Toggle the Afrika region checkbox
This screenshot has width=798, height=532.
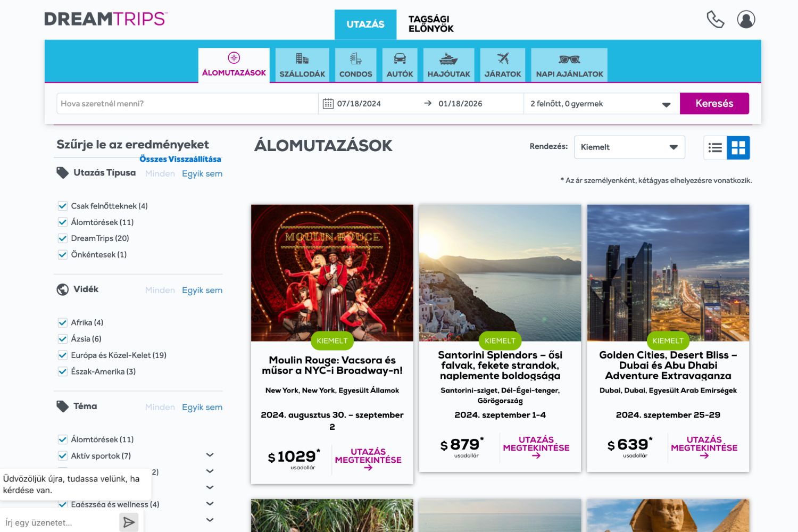(x=63, y=322)
